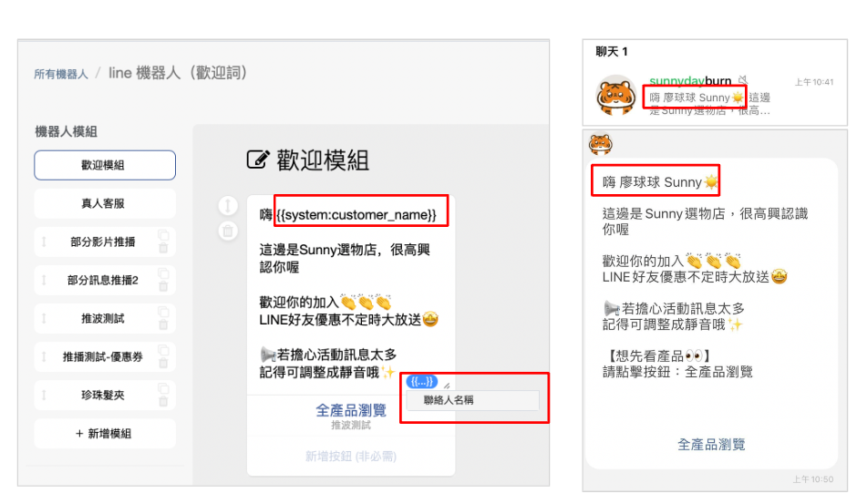Click 新增按鈕 (非必需) to add button

(x=351, y=456)
